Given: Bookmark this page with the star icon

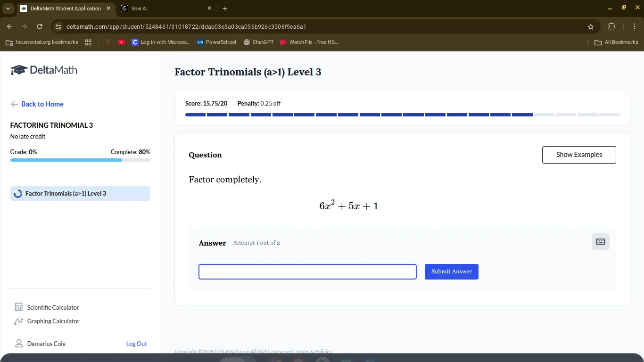Looking at the screenshot, I should click(x=591, y=27).
